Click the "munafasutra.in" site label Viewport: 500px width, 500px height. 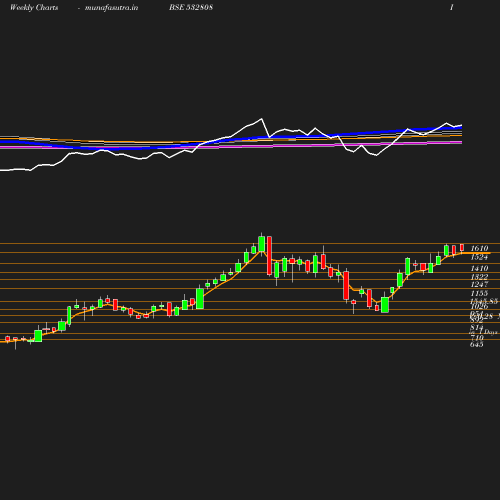click(111, 7)
